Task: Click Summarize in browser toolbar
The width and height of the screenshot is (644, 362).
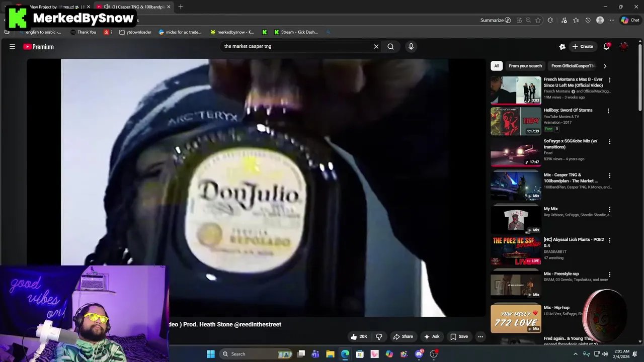Action: tap(495, 20)
